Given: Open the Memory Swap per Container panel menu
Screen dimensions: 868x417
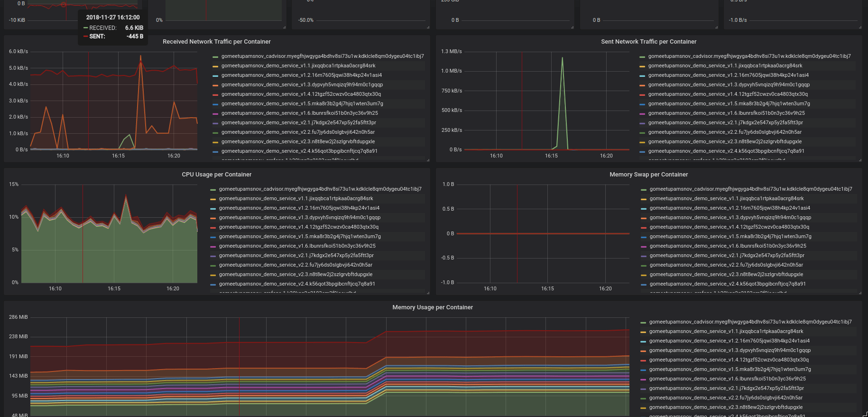Looking at the screenshot, I should 648,175.
